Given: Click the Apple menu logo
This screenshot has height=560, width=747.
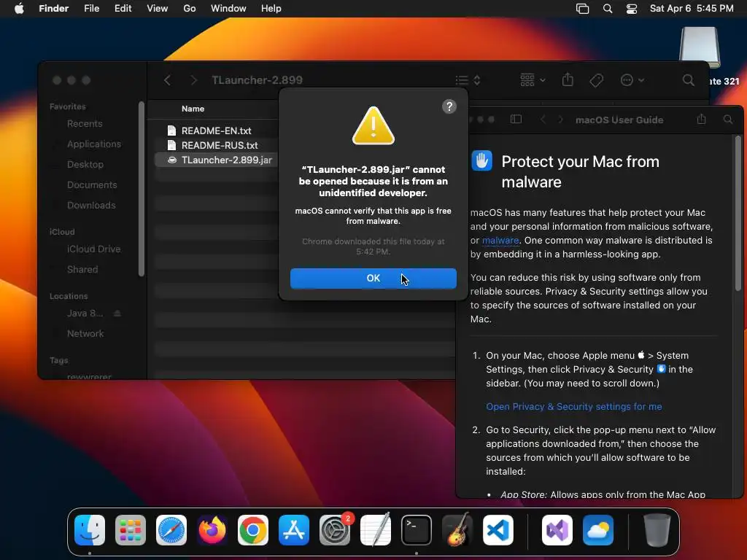Looking at the screenshot, I should coord(19,8).
